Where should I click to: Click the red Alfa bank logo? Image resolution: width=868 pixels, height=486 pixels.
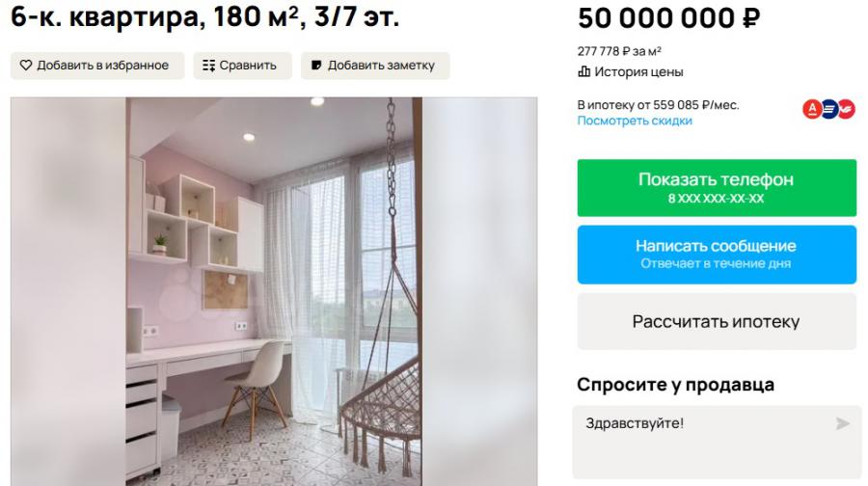point(812,109)
